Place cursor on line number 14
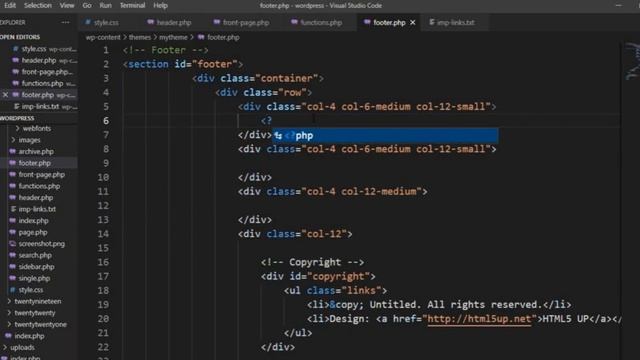 [x=103, y=234]
